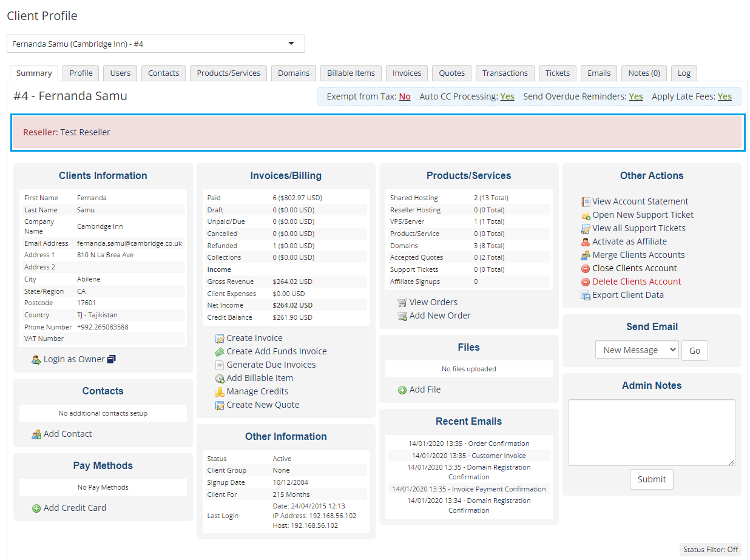Image resolution: width=750 pixels, height=560 pixels.
Task: Click the Credit Balance $261.90 USD value
Action: point(292,317)
